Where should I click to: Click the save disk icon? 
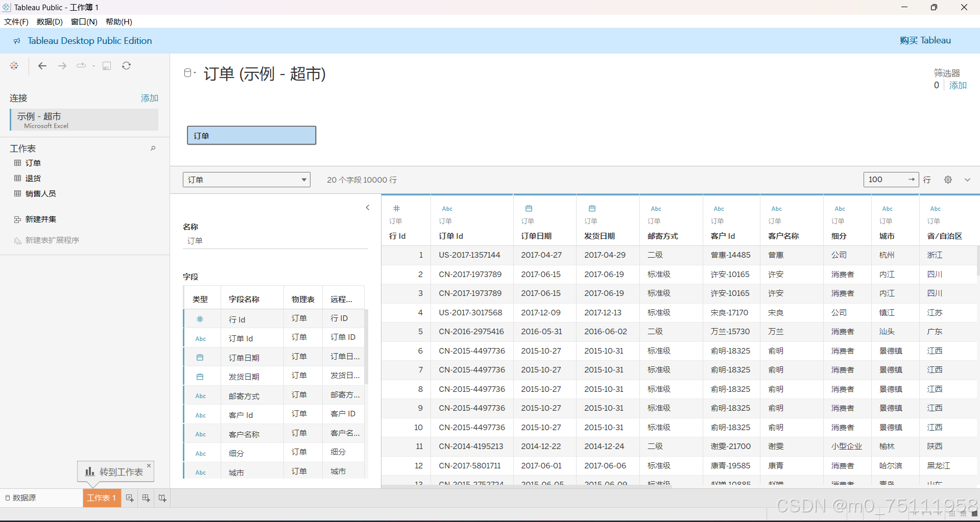tap(107, 66)
